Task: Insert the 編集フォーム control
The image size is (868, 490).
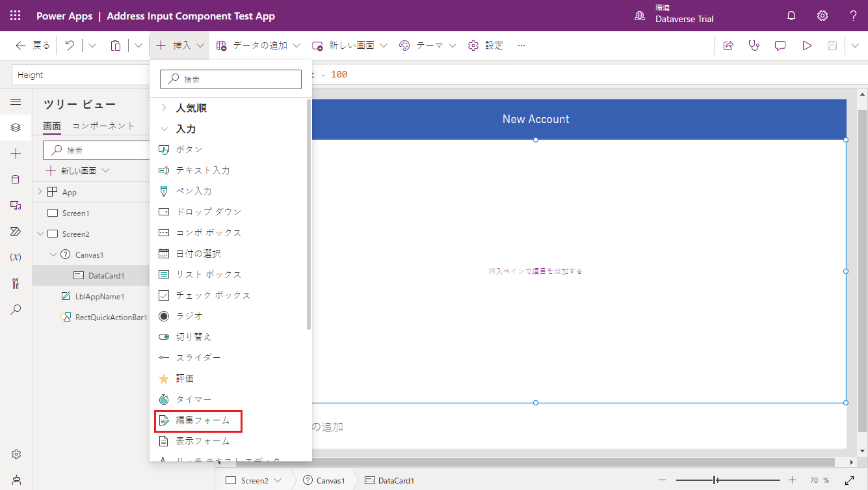Action: click(198, 420)
